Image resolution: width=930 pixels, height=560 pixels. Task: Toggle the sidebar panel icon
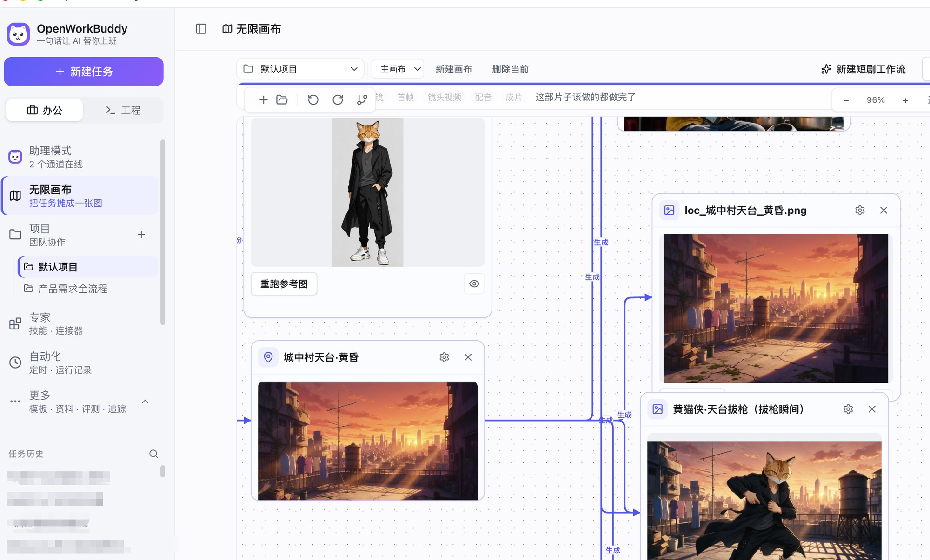coord(201,29)
